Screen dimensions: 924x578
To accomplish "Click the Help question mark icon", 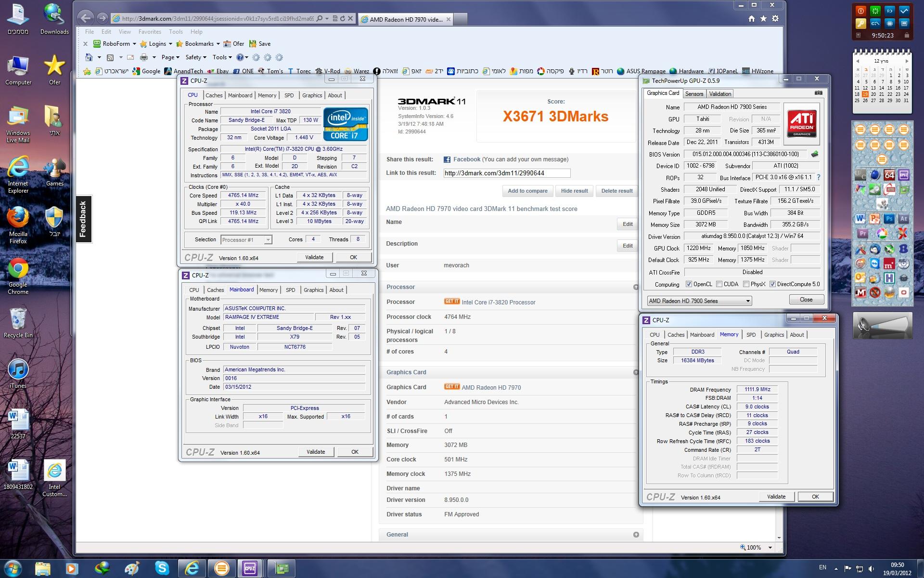I will [240, 57].
